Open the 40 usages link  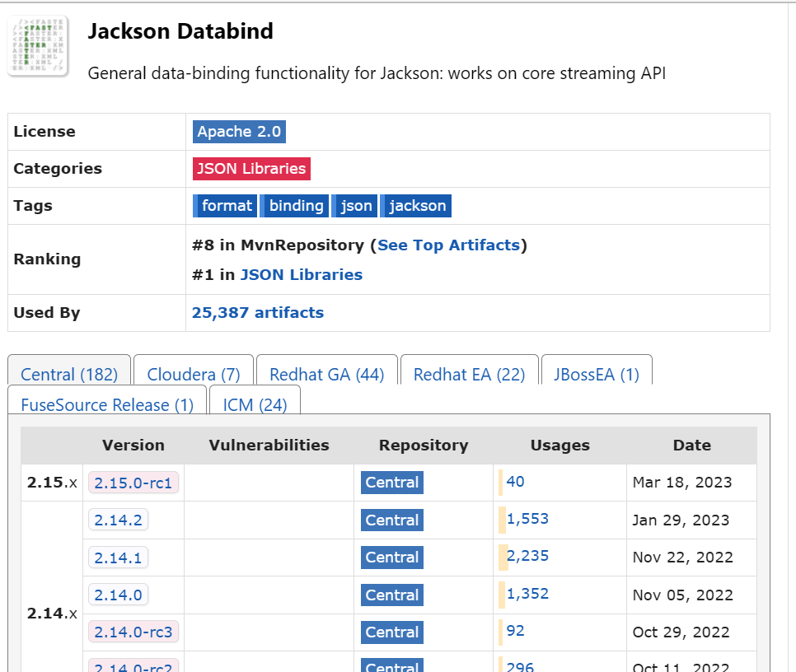[x=515, y=481]
